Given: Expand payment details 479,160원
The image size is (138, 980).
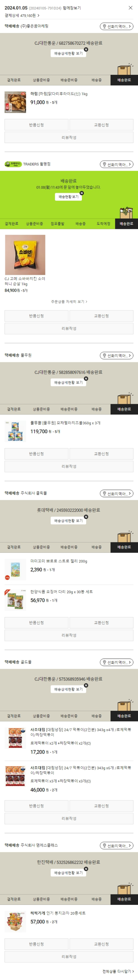Looking at the screenshot, I should pos(22,16).
